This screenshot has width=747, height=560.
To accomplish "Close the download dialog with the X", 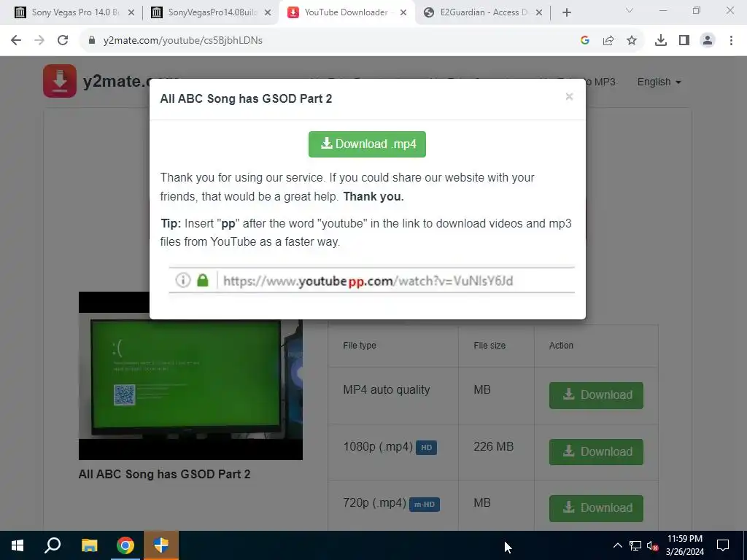I will click(x=569, y=97).
